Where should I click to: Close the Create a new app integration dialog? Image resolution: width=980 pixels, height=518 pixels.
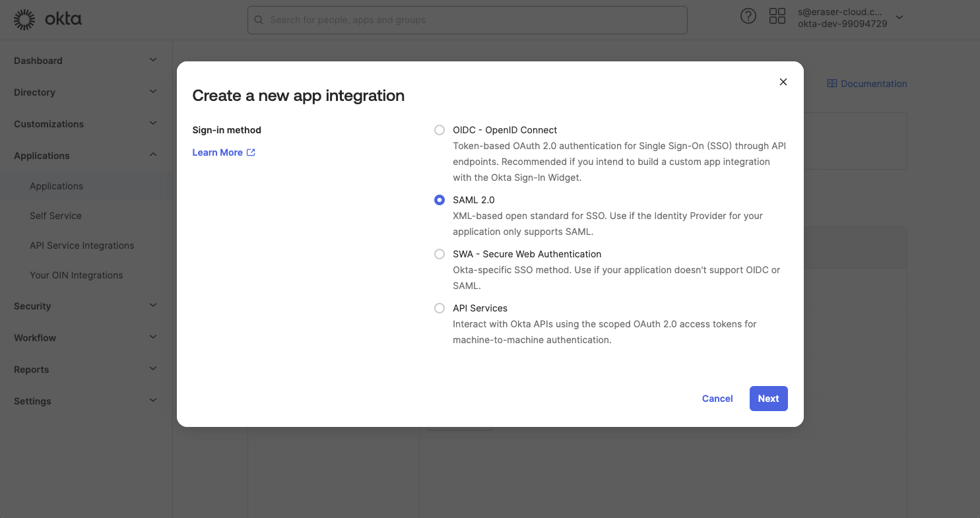pos(783,82)
